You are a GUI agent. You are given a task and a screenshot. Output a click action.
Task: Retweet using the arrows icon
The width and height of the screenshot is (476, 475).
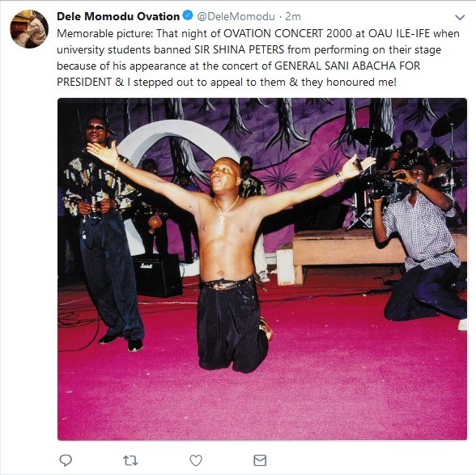130,460
